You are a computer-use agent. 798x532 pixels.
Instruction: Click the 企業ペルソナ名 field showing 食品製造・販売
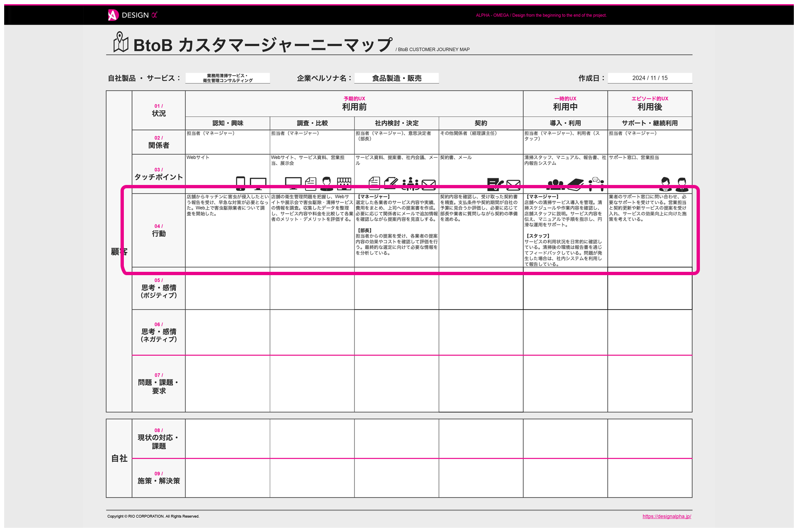397,78
